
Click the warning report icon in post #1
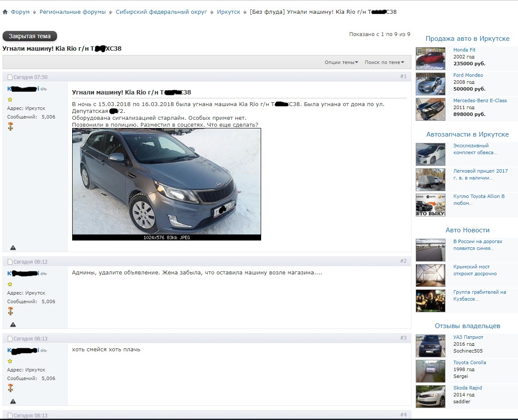[13, 248]
